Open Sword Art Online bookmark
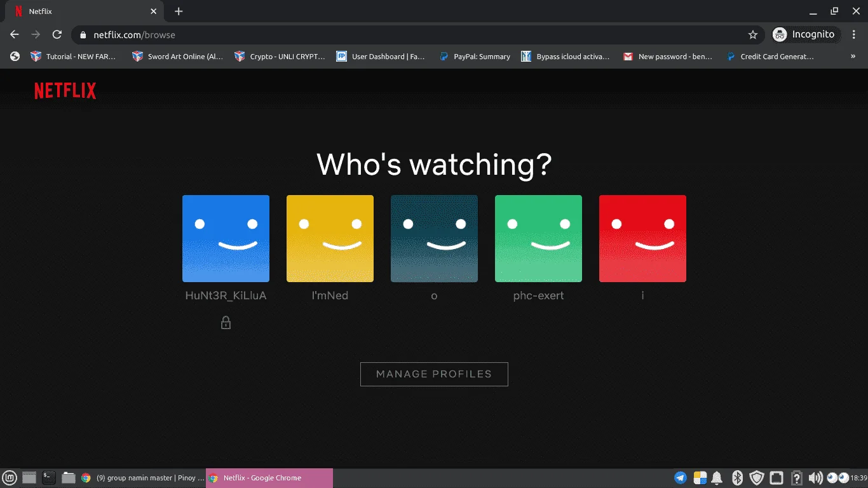Screen dimensions: 868x488 (177, 57)
